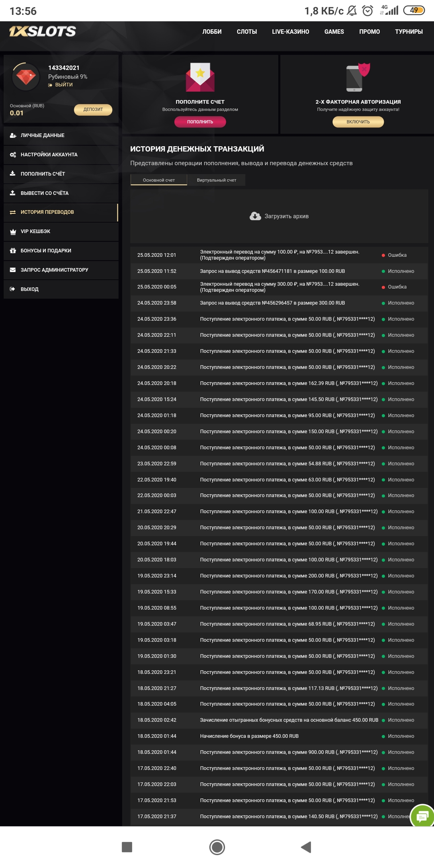The width and height of the screenshot is (434, 868).
Task: Click the ВКЛЮЧИТЬ two-factor button
Action: coord(358,122)
